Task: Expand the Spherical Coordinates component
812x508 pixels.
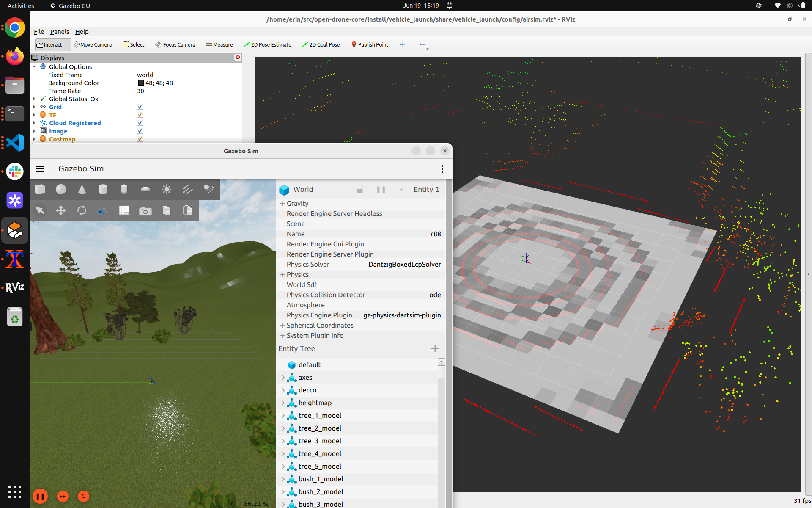Action: pyautogui.click(x=282, y=326)
